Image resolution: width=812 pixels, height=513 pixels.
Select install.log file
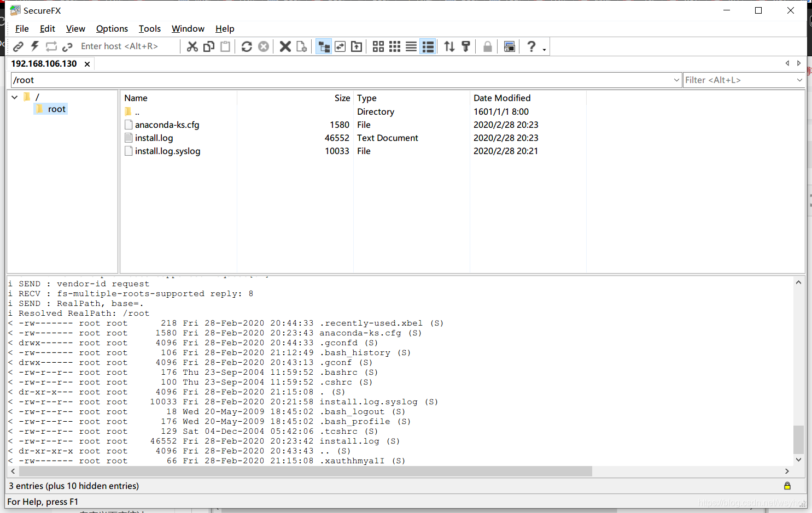pyautogui.click(x=154, y=138)
